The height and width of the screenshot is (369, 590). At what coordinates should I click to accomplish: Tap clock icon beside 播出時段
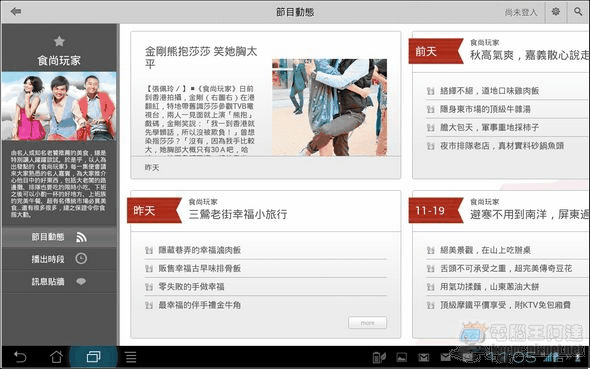coord(81,259)
